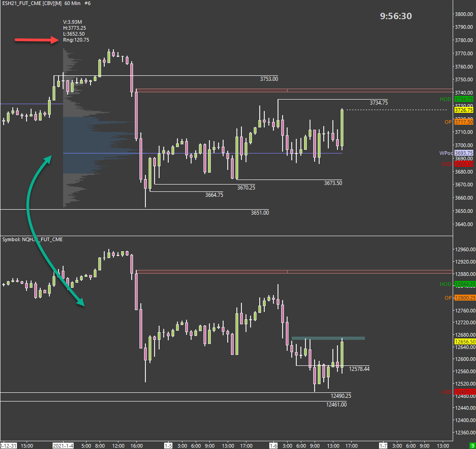
Task: Select the 3673.50 level label
Action: tap(333, 183)
